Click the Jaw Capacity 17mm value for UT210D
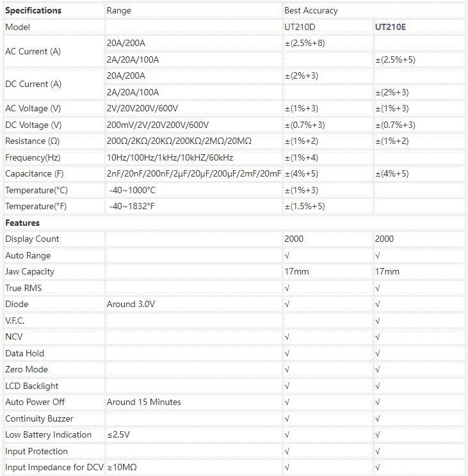 tap(296, 272)
